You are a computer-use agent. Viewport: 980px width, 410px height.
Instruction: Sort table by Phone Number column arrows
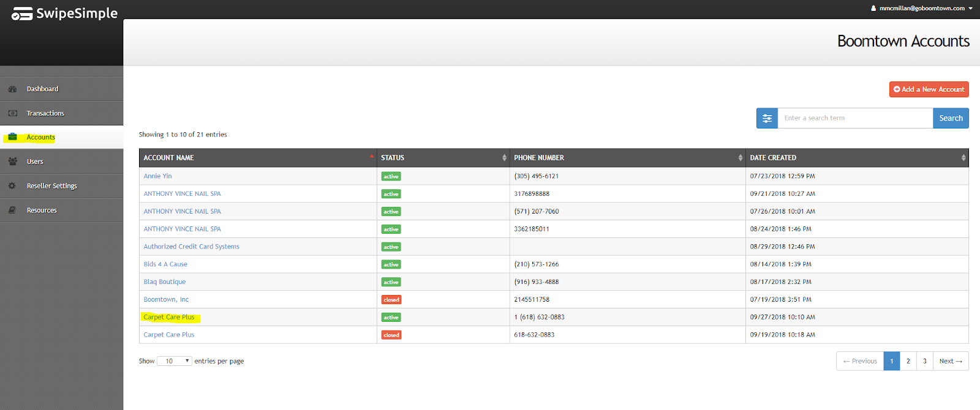click(x=740, y=158)
